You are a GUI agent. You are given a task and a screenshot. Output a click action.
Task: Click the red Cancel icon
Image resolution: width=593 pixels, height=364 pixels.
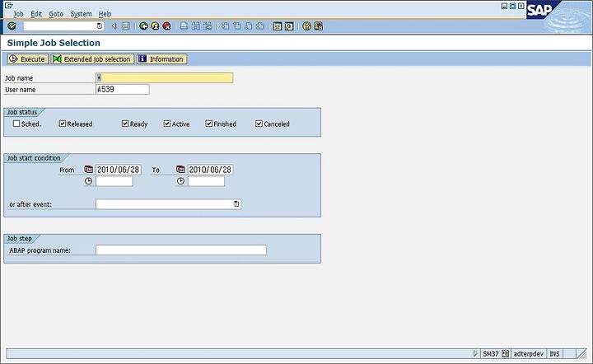[166, 26]
